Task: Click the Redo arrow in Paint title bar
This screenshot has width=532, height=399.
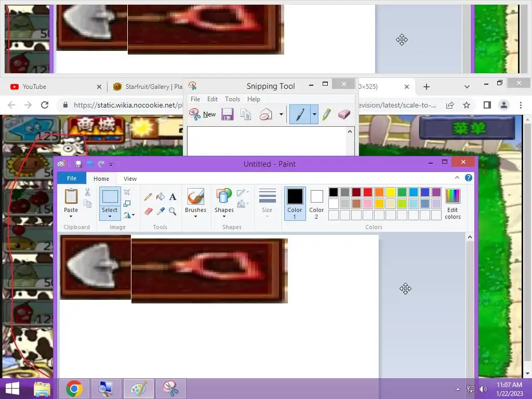Action: click(101, 164)
